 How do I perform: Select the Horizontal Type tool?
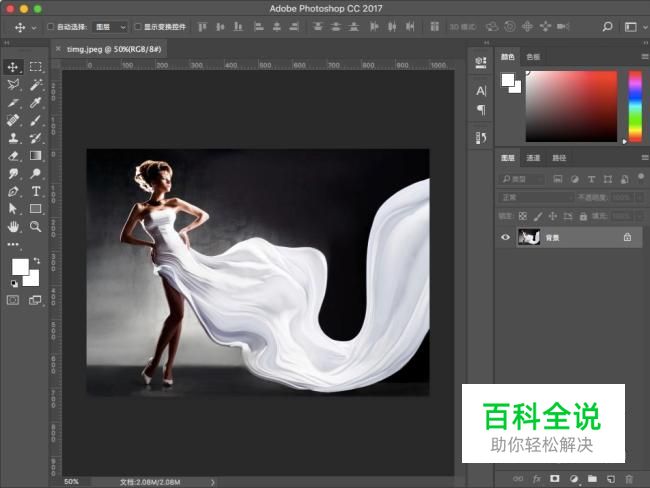pos(35,190)
